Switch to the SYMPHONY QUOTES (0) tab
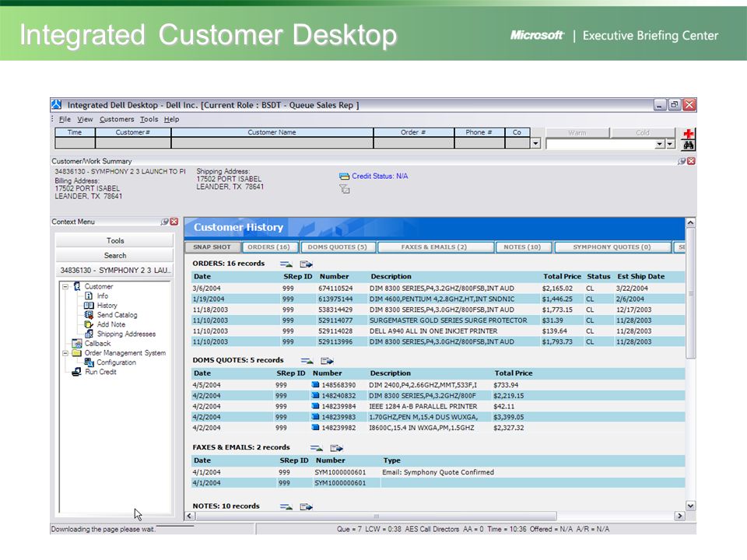The height and width of the screenshot is (560, 747). tap(612, 247)
